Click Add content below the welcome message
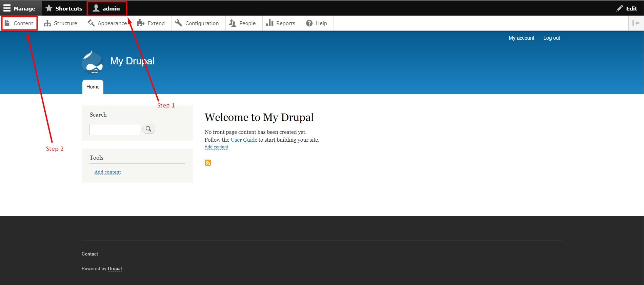The height and width of the screenshot is (285, 644). point(216,147)
